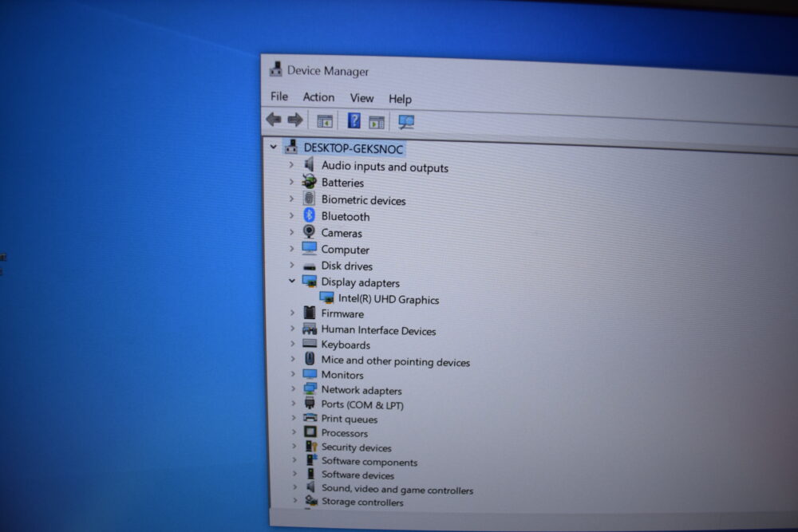798x532 pixels.
Task: Click the Print queues printer icon
Action: tap(310, 418)
